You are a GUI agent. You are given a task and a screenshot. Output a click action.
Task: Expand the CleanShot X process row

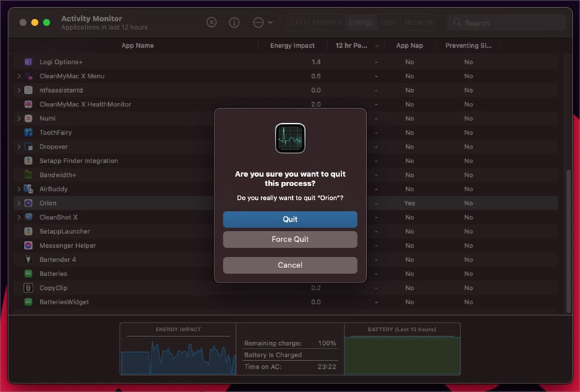tap(19, 217)
